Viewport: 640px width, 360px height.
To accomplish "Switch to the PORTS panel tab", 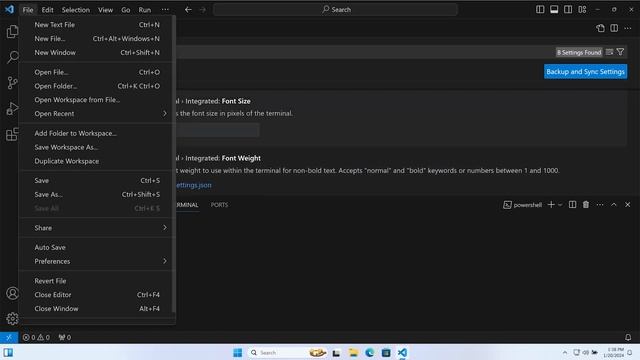I will click(x=219, y=205).
